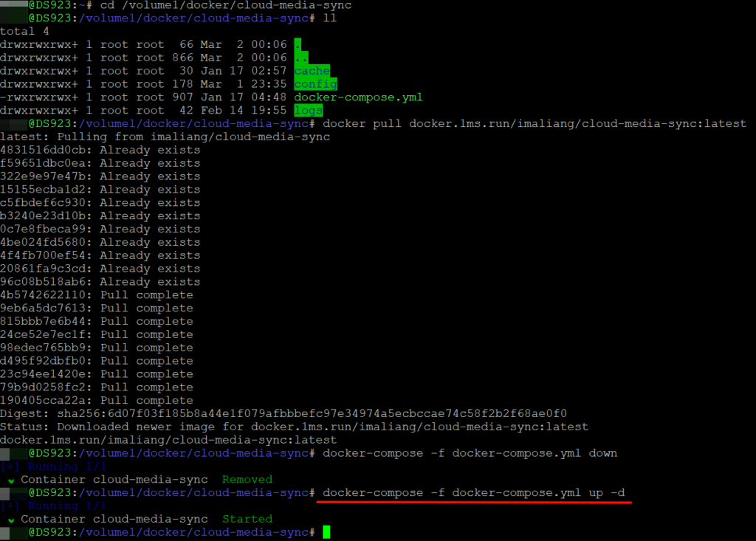
Task: Click the Status: Downloaded newer image line
Action: 294,427
